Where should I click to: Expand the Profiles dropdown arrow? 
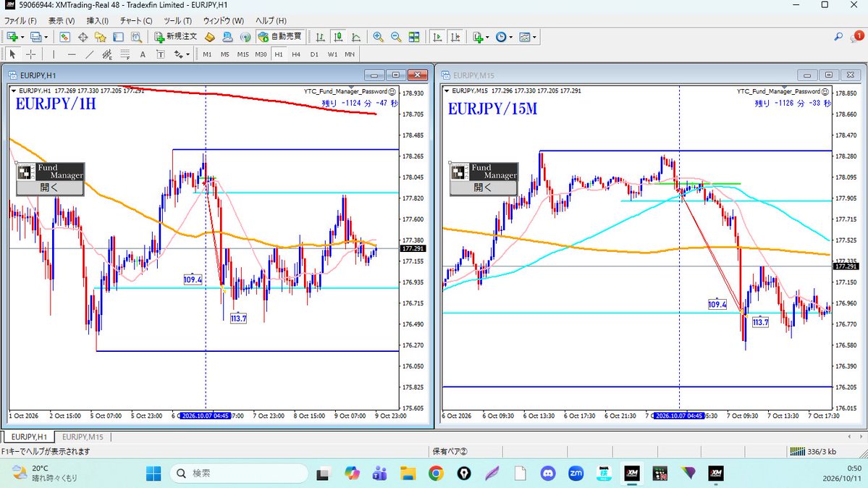(x=46, y=38)
